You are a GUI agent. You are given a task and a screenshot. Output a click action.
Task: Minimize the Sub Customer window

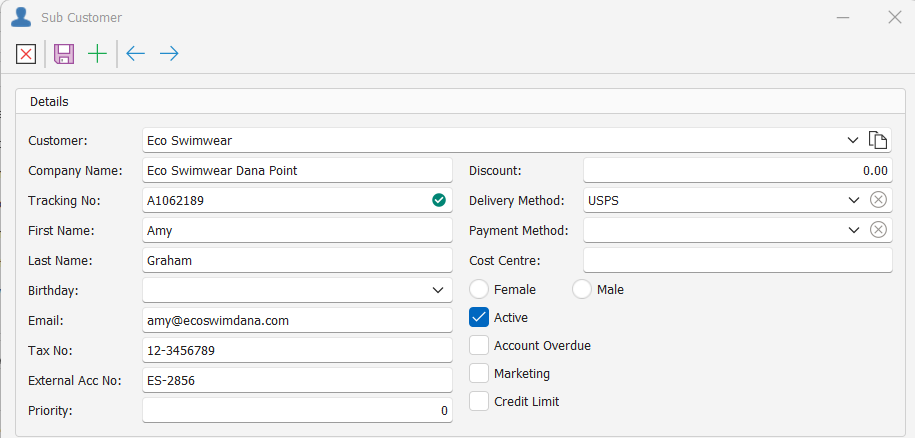pos(843,17)
